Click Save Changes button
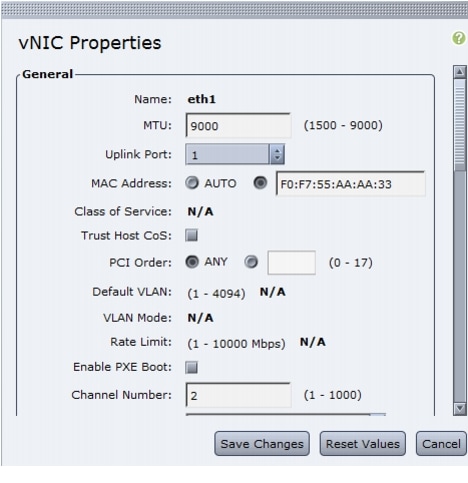The height and width of the screenshot is (483, 468). coord(262,444)
